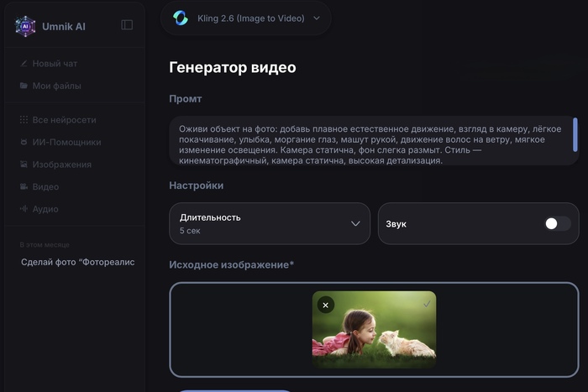
Task: Click the Umnik AI brand name
Action: (x=64, y=26)
